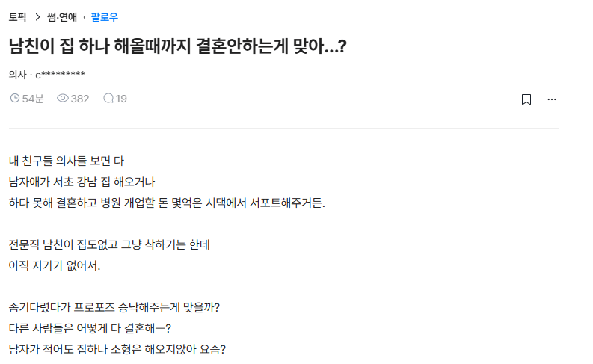The image size is (593, 364).
Task: Click the line starting 내 친구들 의사들
Action: point(66,160)
